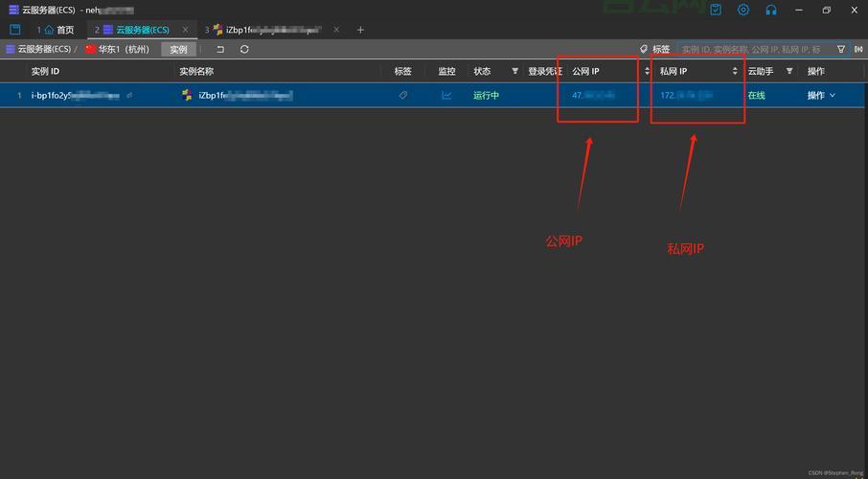Image resolution: width=868 pixels, height=479 pixels.
Task: Click the filter funnel in the search box
Action: coord(841,49)
